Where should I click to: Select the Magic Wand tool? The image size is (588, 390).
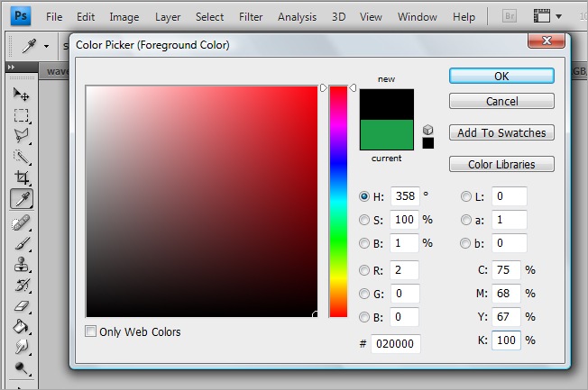point(22,157)
